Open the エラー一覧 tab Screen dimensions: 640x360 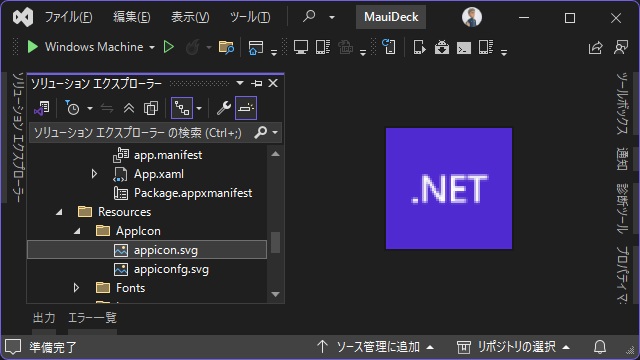pos(92,318)
